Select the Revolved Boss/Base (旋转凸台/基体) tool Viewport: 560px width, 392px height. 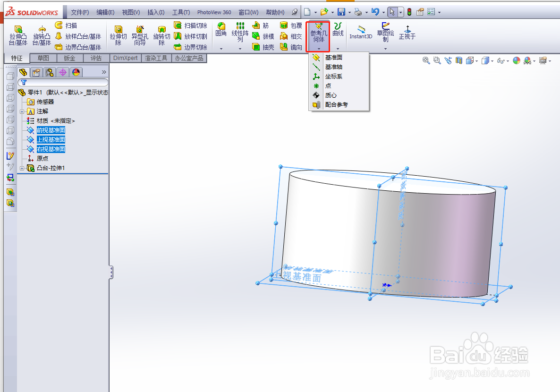pos(42,35)
